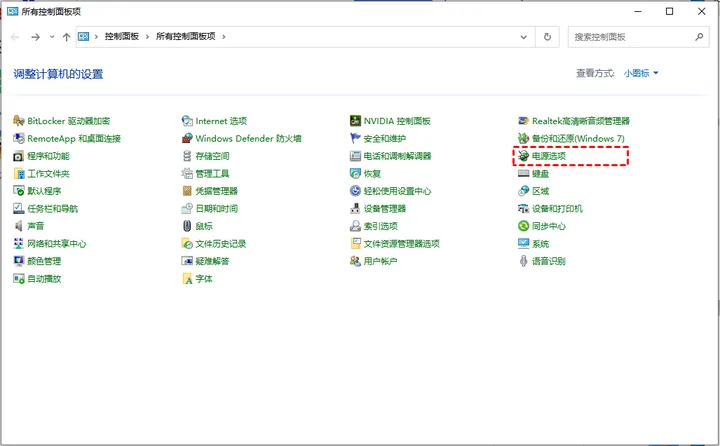Viewport: 720px width, 446px height.
Task: Click the search magnifier icon
Action: (699, 37)
